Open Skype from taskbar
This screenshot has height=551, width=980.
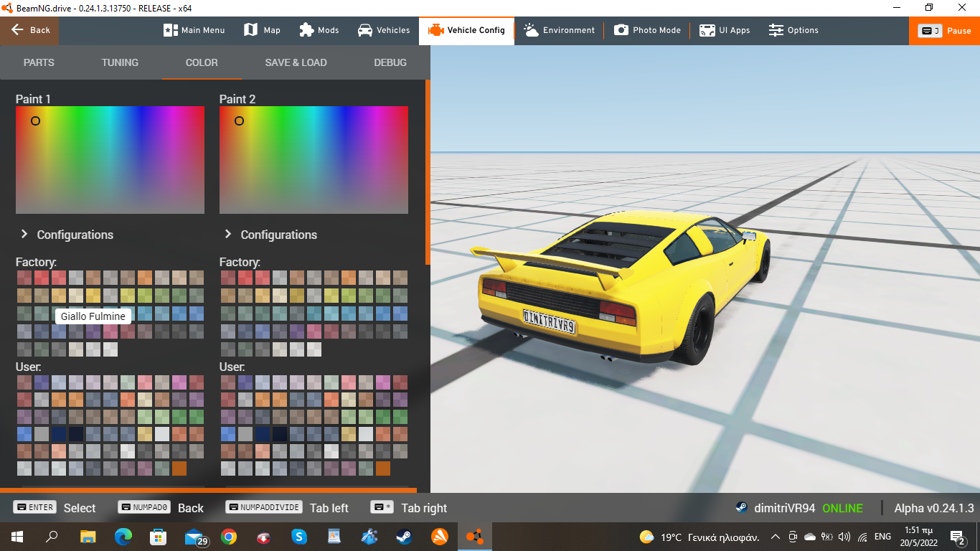click(299, 537)
